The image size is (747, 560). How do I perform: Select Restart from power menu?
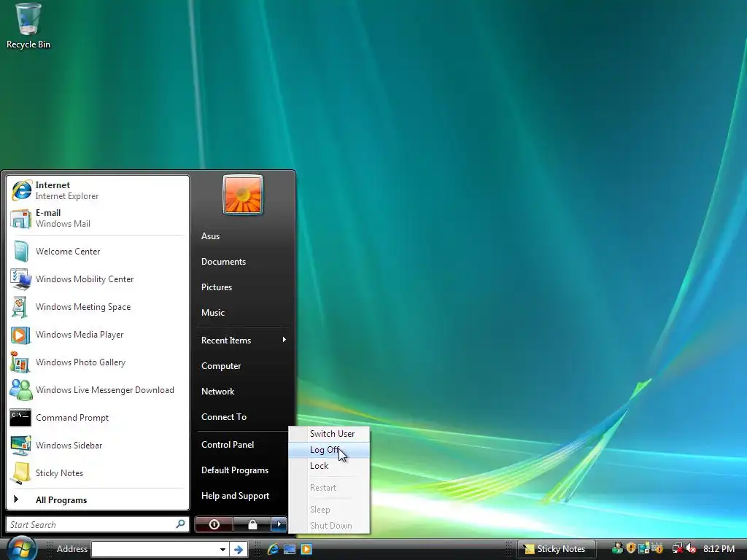point(329,488)
